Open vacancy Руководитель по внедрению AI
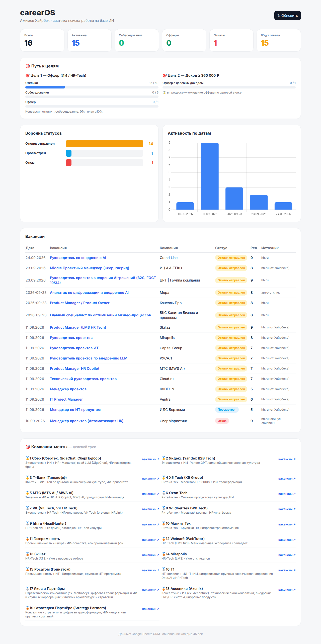Screen dimensions: 321x644 pos(78,258)
